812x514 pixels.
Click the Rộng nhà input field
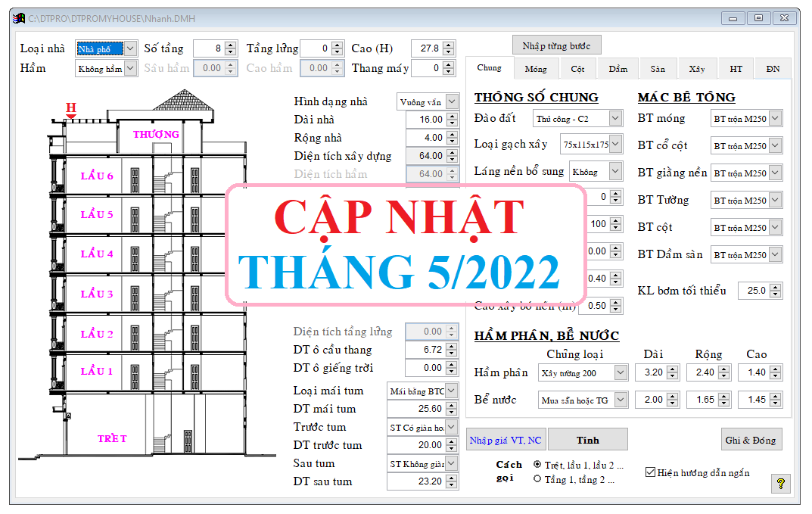(425, 138)
